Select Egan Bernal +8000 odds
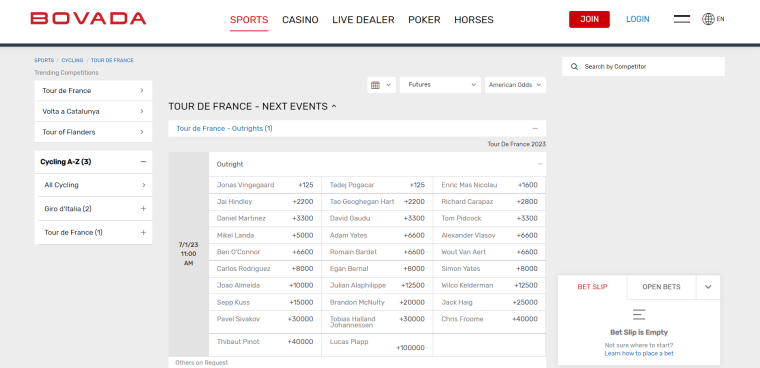760x368 pixels. click(377, 269)
